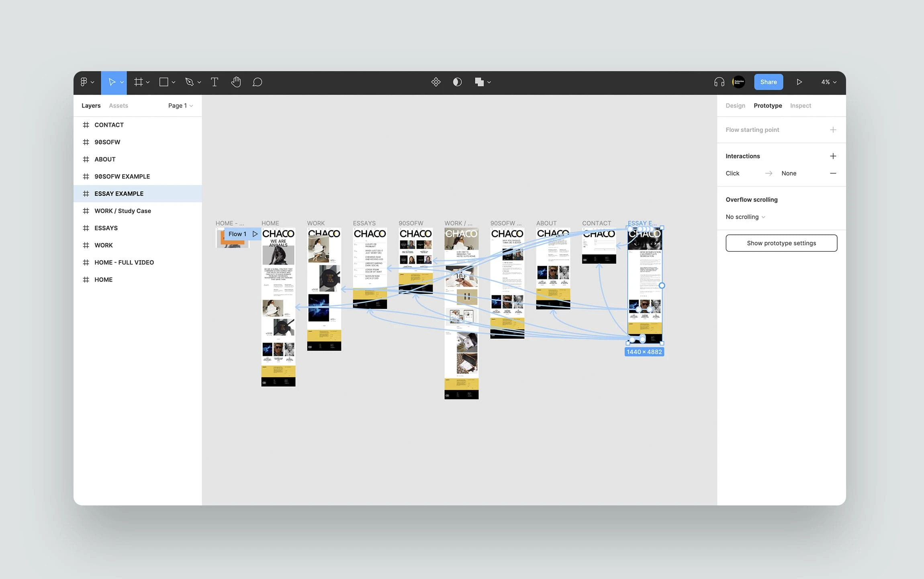This screenshot has width=924, height=579.
Task: Switch to the Inspect tab
Action: click(x=800, y=105)
